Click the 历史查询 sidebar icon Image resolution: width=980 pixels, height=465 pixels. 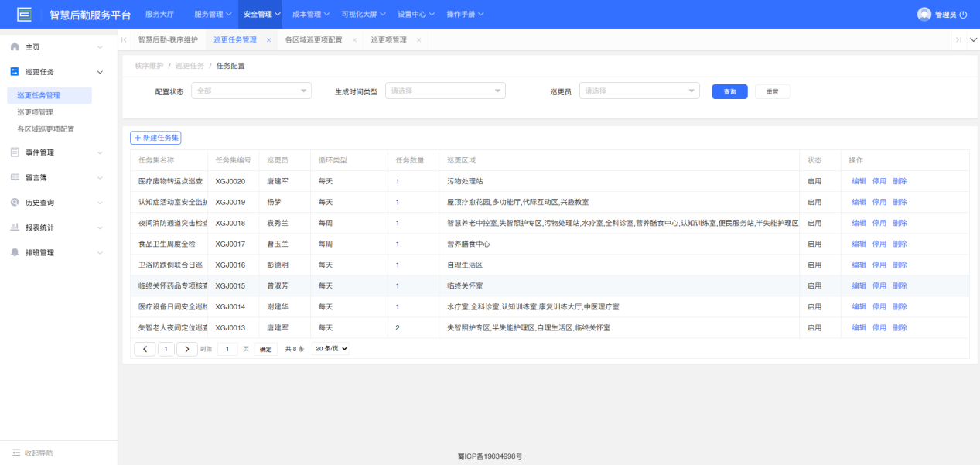[15, 203]
